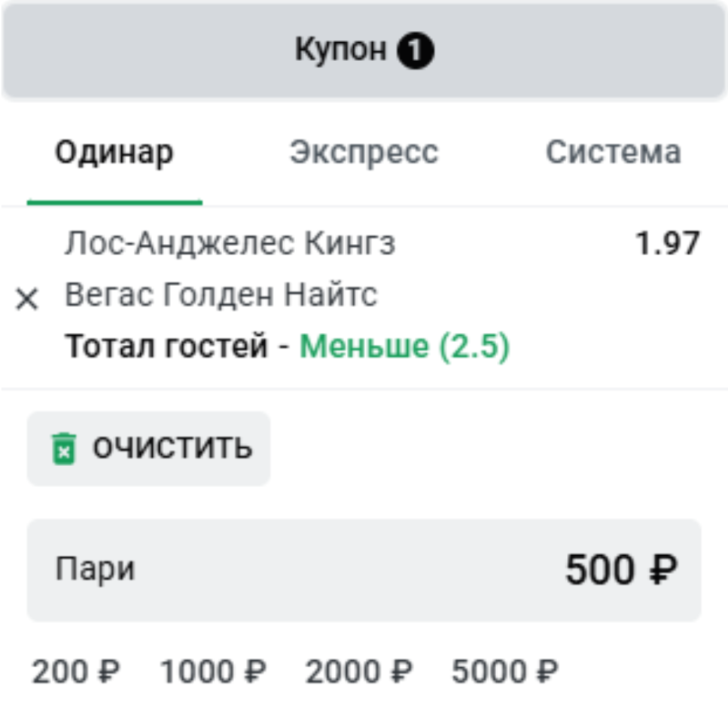Open the Экспресс tab
Viewport: 728px width, 701px height.
point(364,153)
